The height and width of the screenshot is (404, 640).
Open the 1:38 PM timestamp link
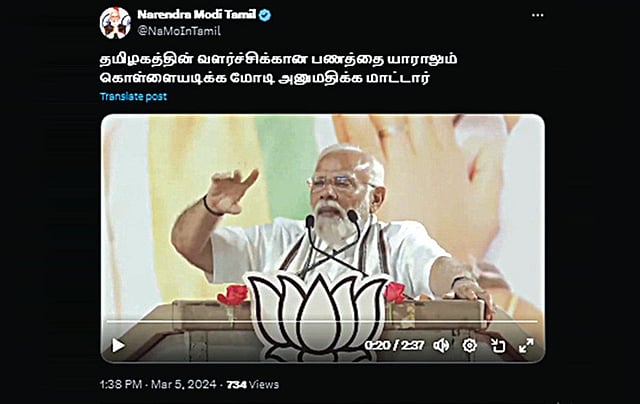point(121,384)
